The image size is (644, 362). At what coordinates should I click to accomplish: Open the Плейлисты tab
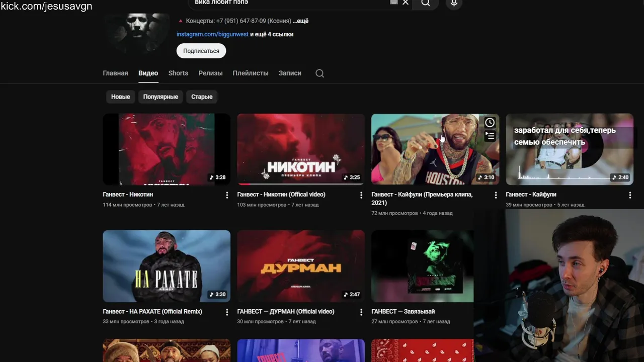(x=251, y=73)
